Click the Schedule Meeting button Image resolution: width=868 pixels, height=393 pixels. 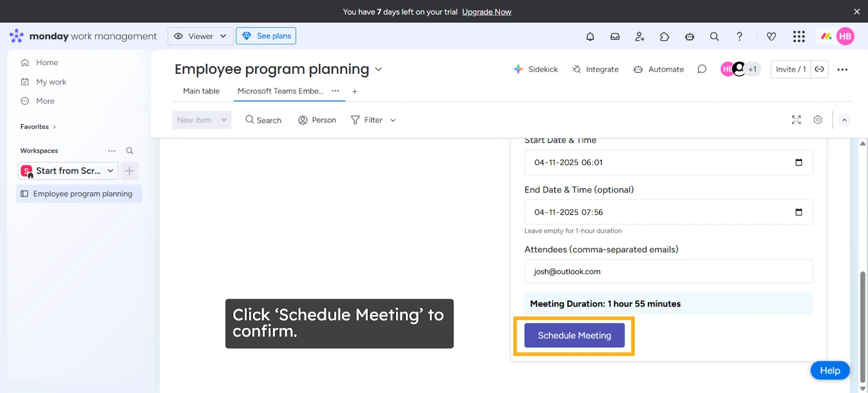pos(575,335)
